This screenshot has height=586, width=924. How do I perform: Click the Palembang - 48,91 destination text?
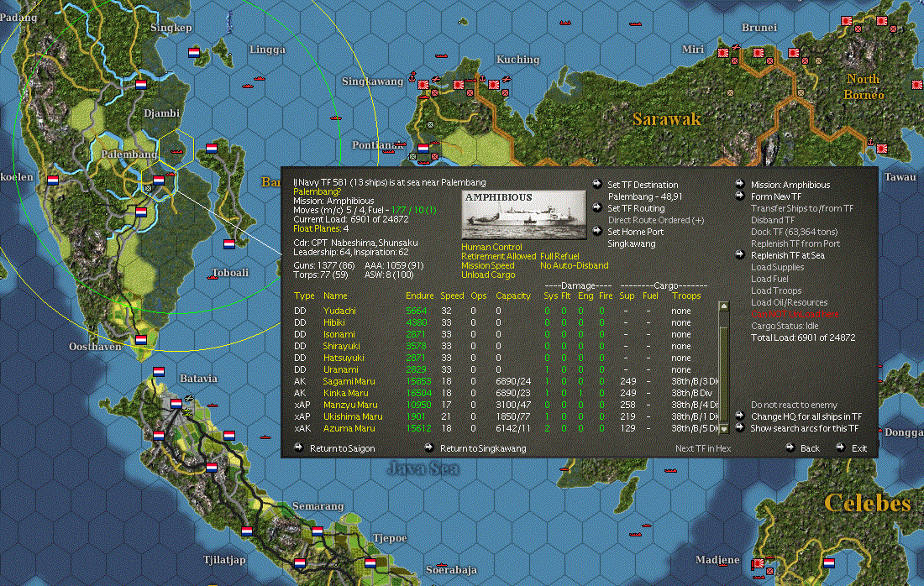coord(645,196)
